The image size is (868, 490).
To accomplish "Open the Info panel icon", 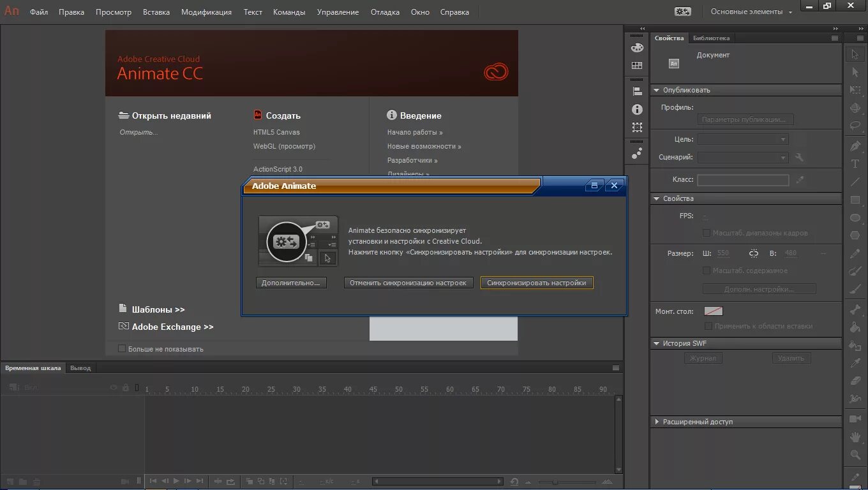I will point(637,110).
